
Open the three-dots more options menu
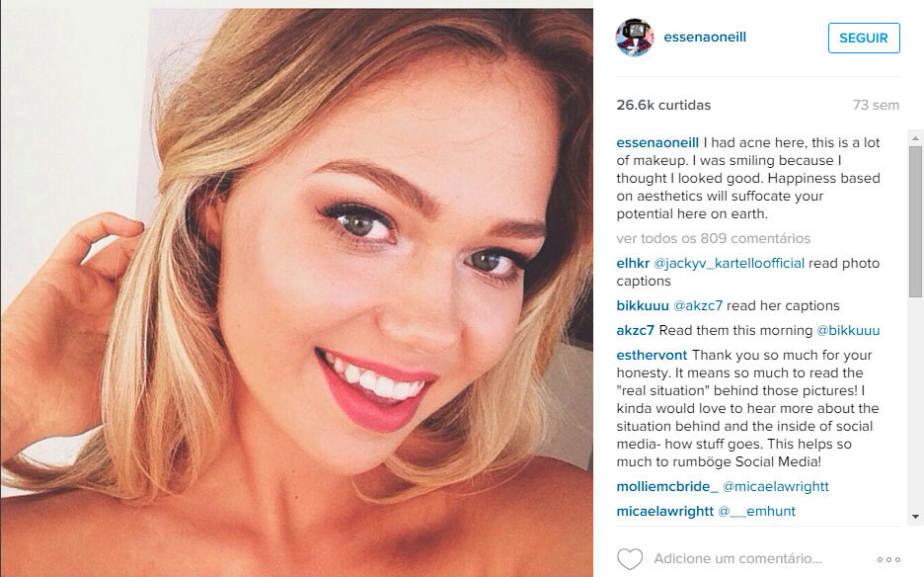click(x=888, y=559)
